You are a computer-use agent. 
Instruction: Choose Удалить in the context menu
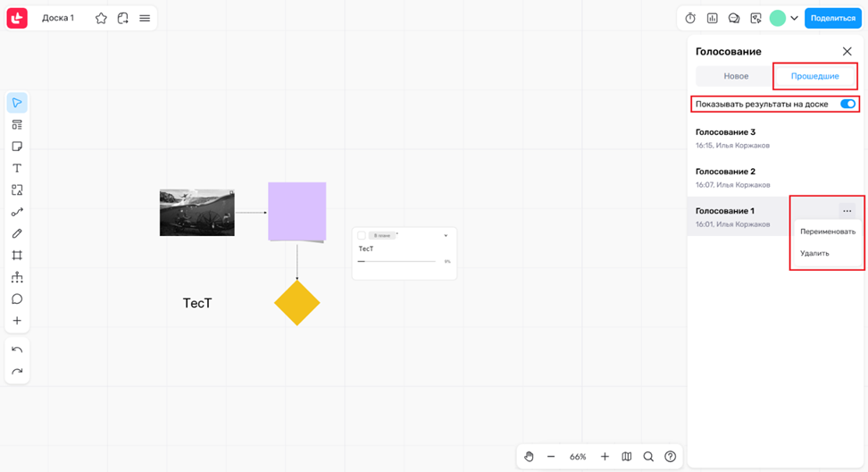[x=828, y=253]
